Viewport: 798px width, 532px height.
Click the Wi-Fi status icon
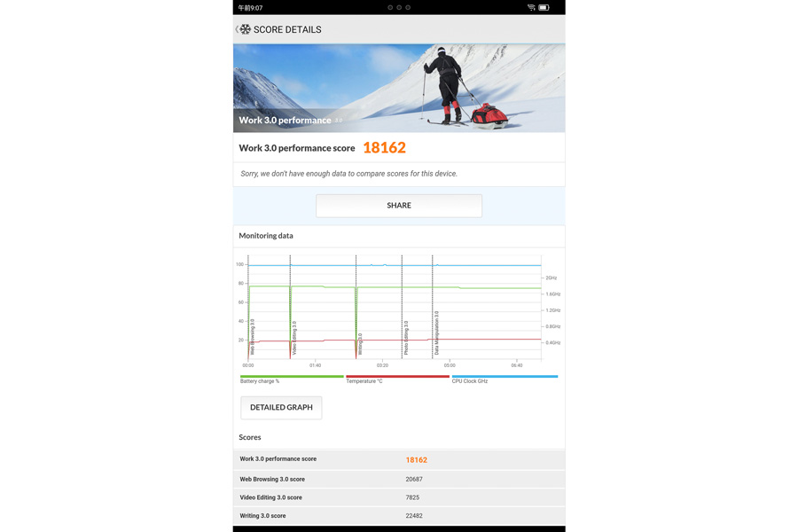click(531, 8)
